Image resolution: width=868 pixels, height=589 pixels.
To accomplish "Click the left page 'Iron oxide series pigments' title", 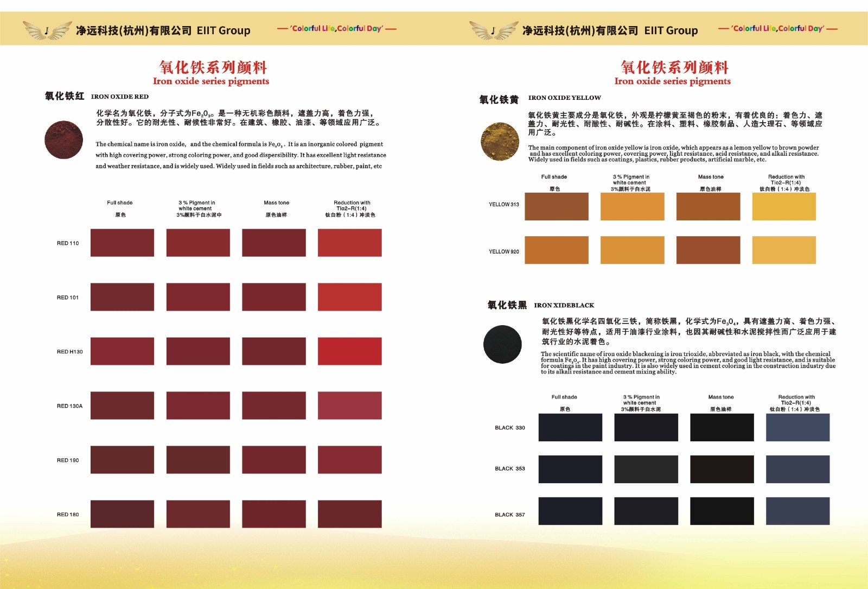I will click(x=211, y=81).
